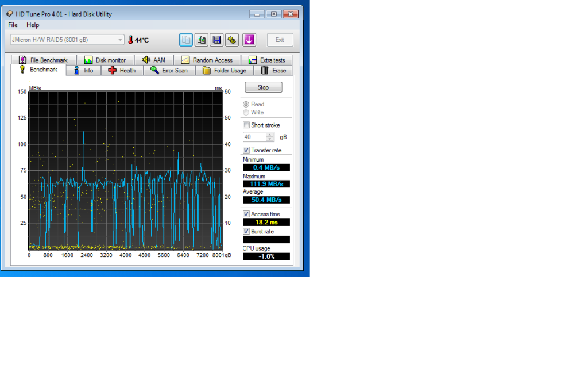Select the Benchmark tab
The image size is (588, 368).
pos(38,70)
